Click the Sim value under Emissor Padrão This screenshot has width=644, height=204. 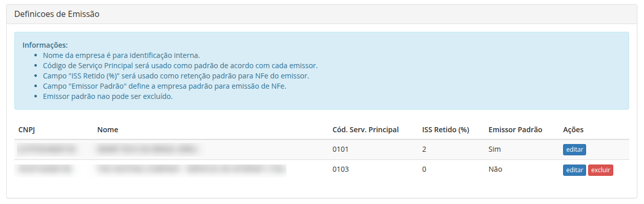495,150
